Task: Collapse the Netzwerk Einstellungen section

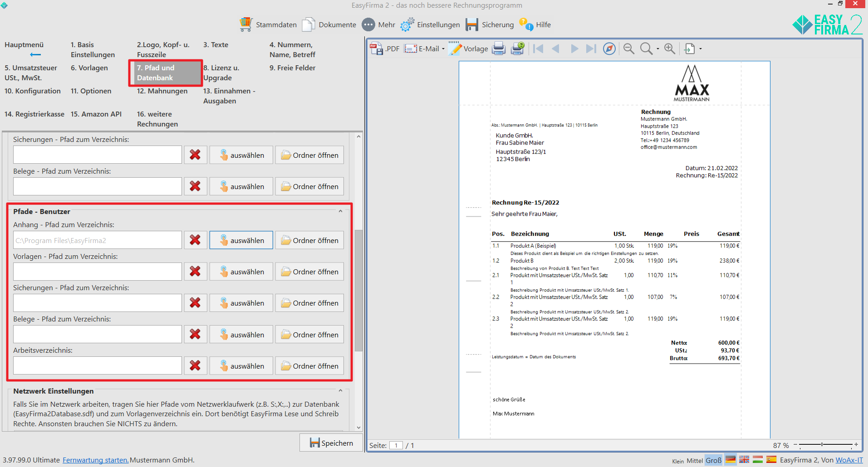Action: coord(340,391)
